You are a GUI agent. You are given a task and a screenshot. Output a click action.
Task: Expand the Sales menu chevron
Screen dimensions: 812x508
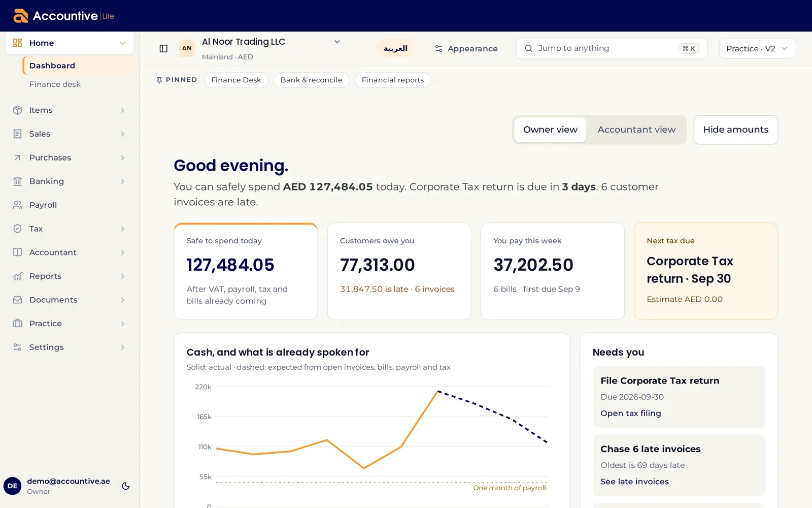(122, 134)
